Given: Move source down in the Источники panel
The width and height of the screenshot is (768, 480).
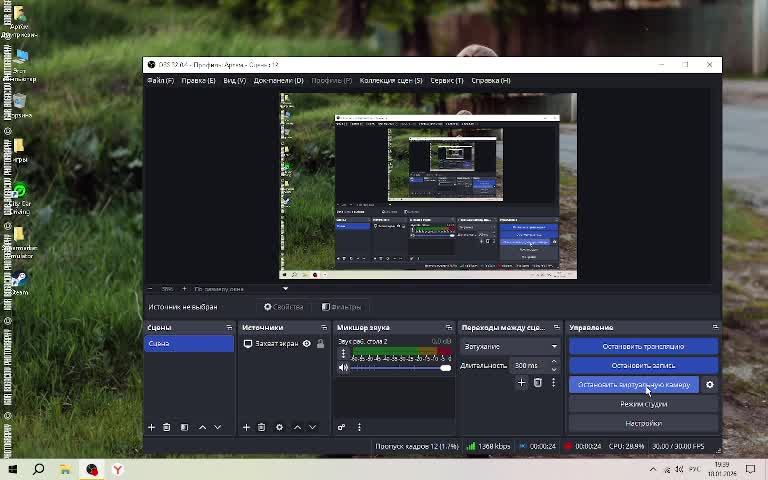Looking at the screenshot, I should pyautogui.click(x=312, y=428).
